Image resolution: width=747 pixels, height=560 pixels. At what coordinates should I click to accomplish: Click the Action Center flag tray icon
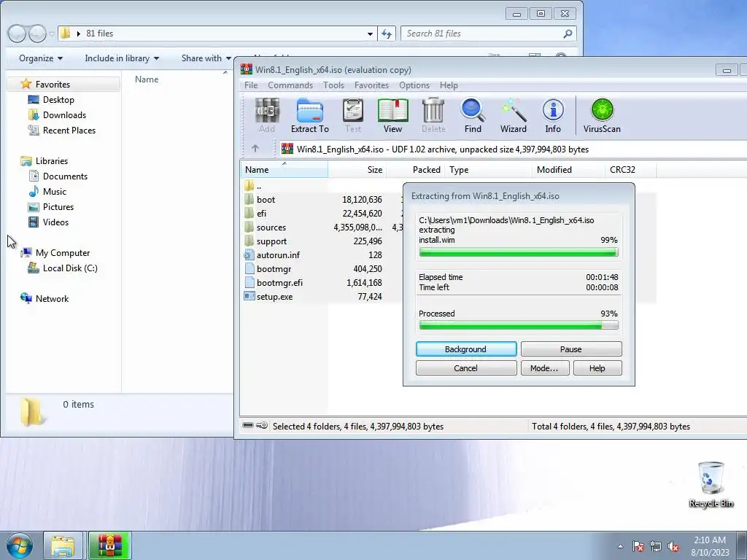638,547
